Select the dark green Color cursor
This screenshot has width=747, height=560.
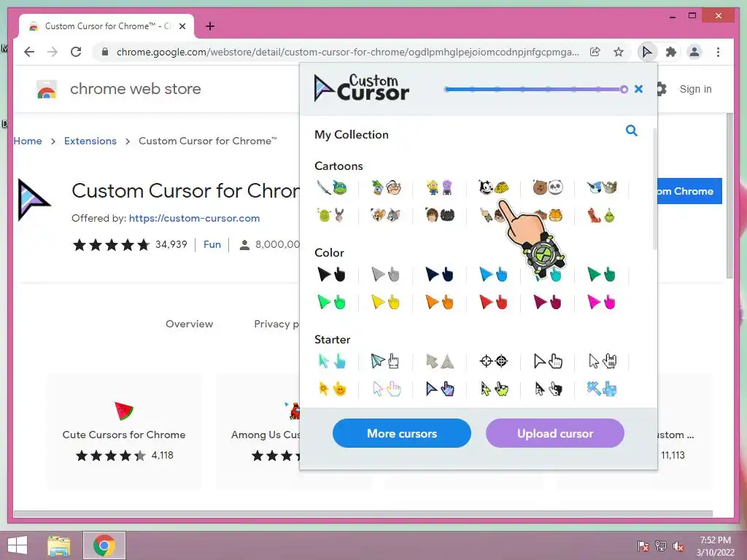point(602,275)
